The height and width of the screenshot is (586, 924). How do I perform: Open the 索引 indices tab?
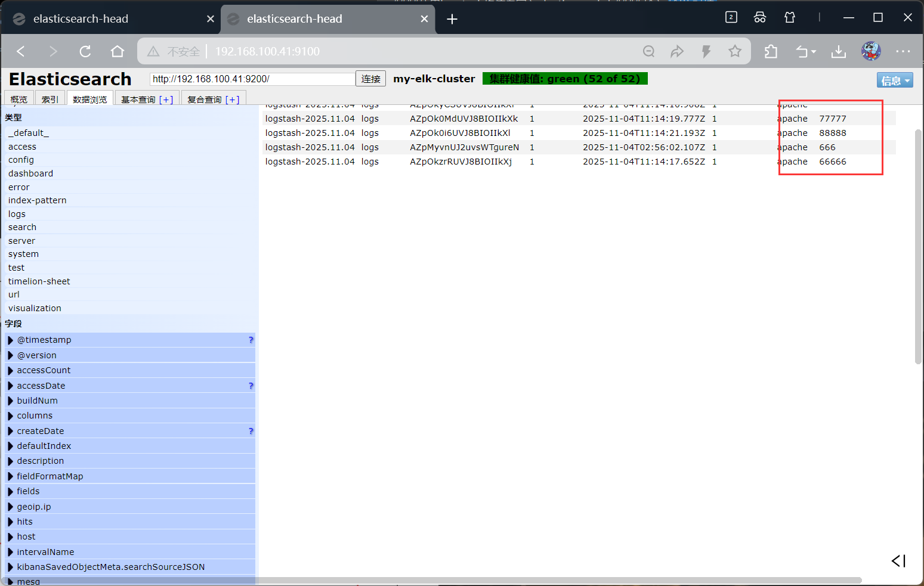pos(50,99)
